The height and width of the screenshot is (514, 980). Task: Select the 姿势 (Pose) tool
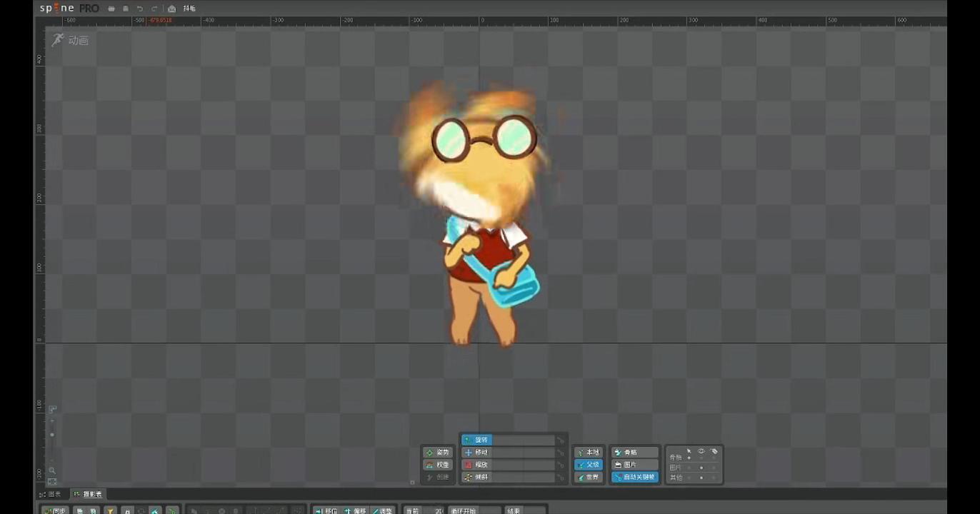(438, 453)
